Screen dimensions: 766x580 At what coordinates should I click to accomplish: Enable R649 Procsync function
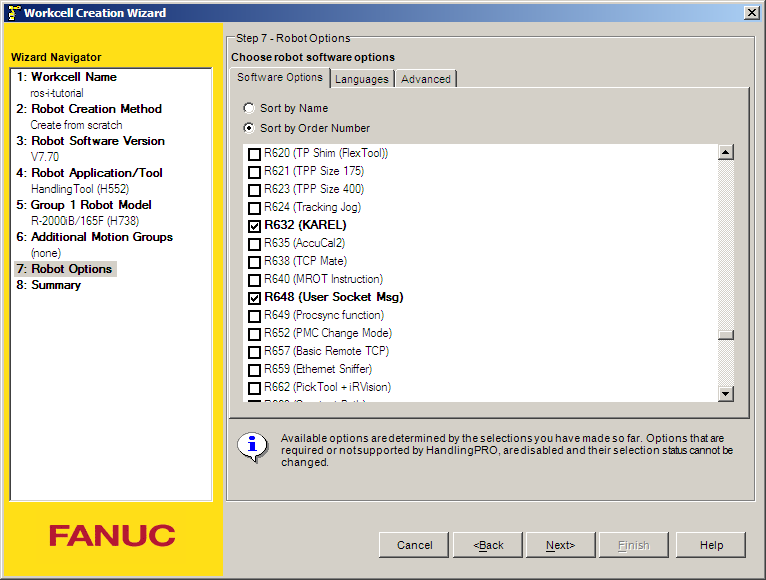(x=255, y=316)
